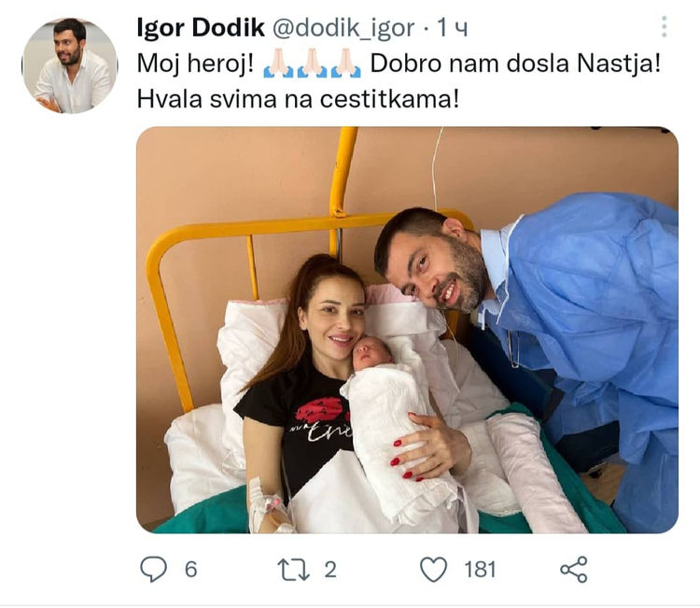The width and height of the screenshot is (700, 608).
Task: Click the 'Dobro nam dosla Nastja!' text
Action: point(515,64)
